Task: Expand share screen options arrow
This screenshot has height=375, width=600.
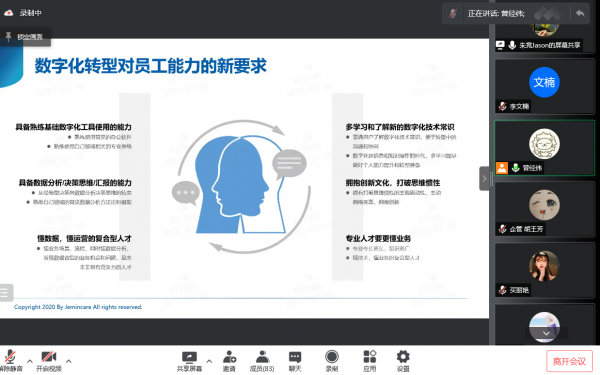Action: click(209, 361)
